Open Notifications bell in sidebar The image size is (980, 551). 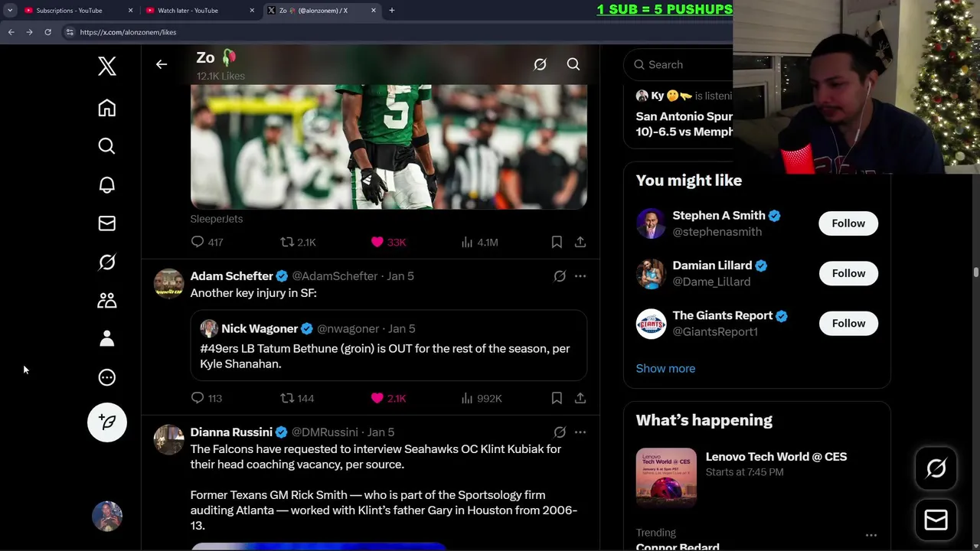(x=107, y=185)
